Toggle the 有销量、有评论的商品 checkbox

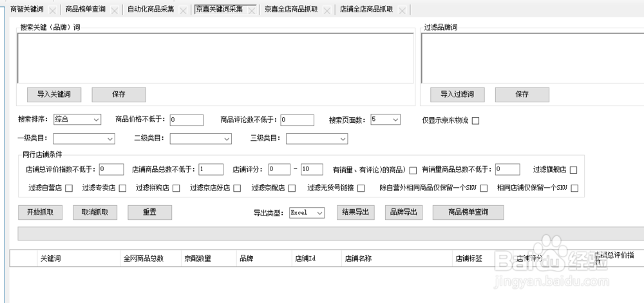pyautogui.click(x=413, y=170)
